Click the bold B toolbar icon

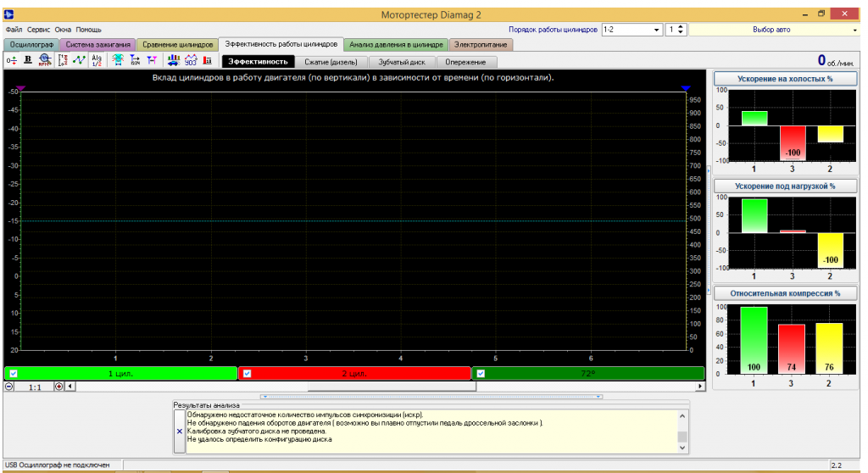[x=28, y=60]
